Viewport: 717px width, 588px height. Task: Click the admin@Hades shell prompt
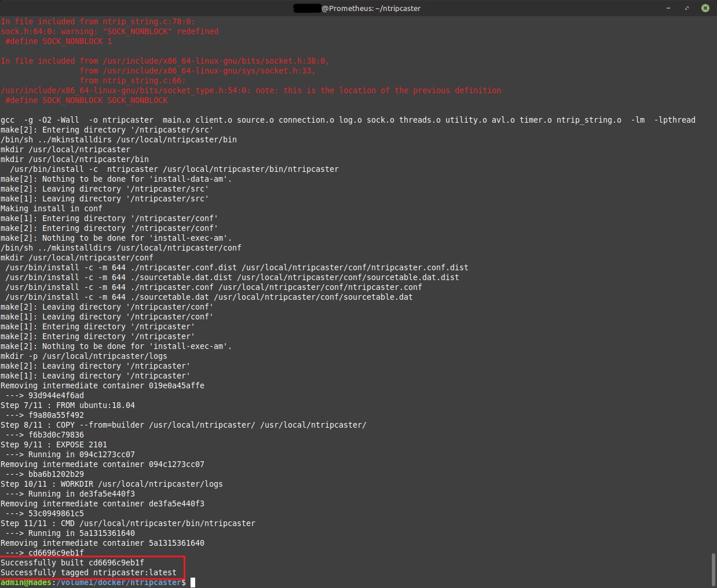pos(93,582)
